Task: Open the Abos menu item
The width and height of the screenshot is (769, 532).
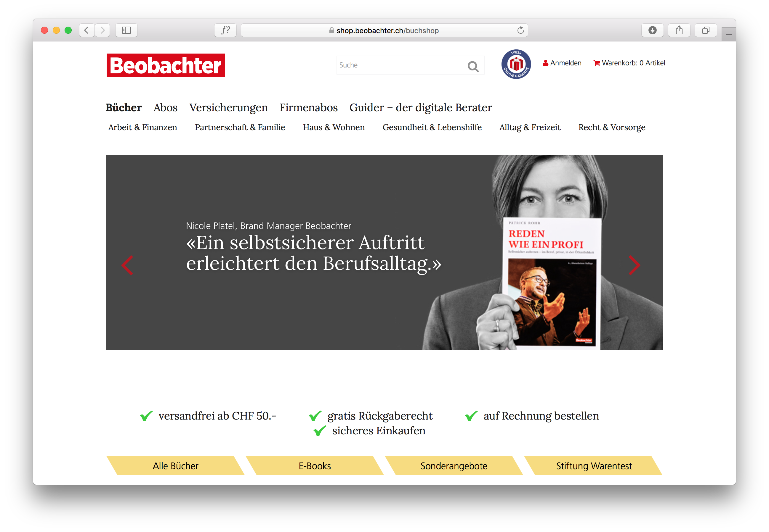Action: 166,108
